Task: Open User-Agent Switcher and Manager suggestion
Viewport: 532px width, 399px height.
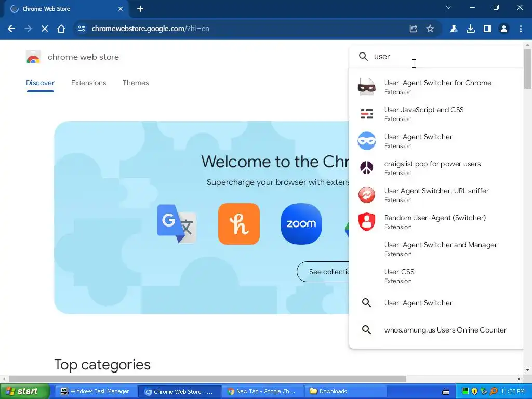Action: tap(436, 249)
